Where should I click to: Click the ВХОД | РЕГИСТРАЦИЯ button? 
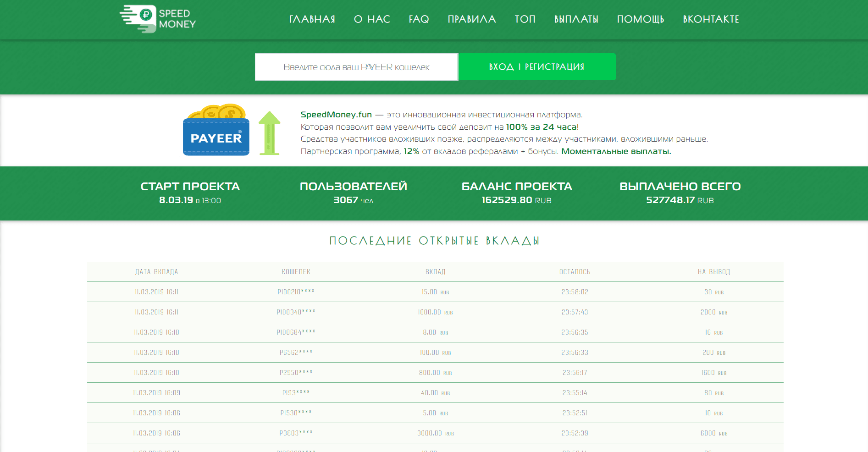point(537,67)
